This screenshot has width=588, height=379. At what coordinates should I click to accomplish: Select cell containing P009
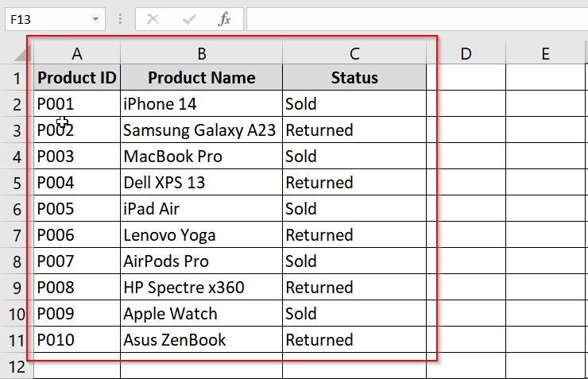tap(77, 313)
